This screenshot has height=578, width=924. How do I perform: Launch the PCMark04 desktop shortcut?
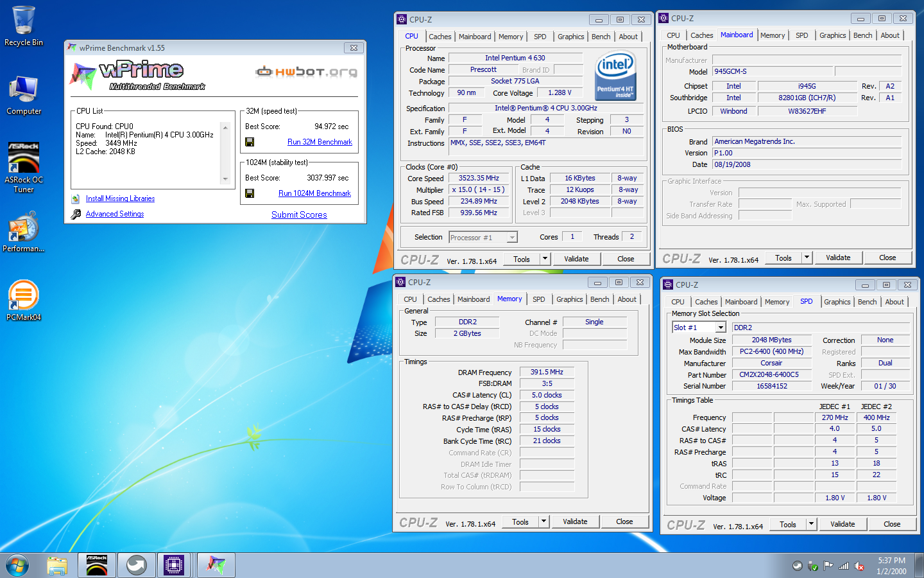tap(24, 301)
